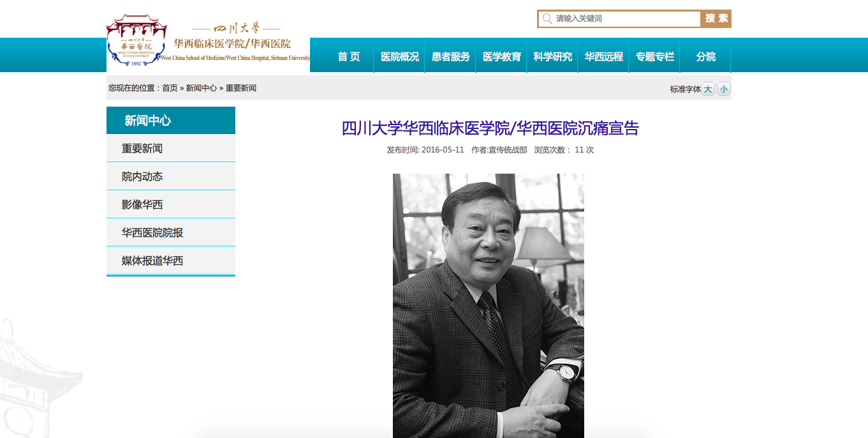Click the view count 浏览次数 text
This screenshot has height=438, width=868.
point(564,150)
